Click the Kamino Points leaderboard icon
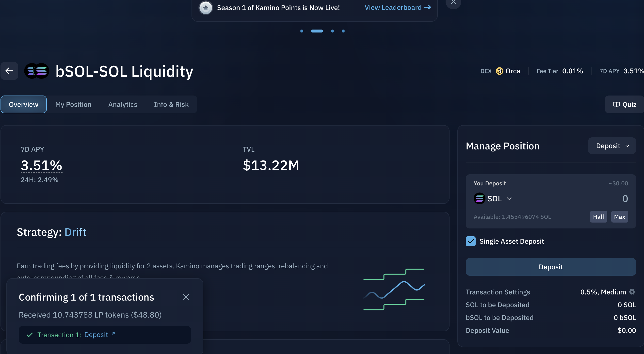The width and height of the screenshot is (644, 354). [205, 7]
